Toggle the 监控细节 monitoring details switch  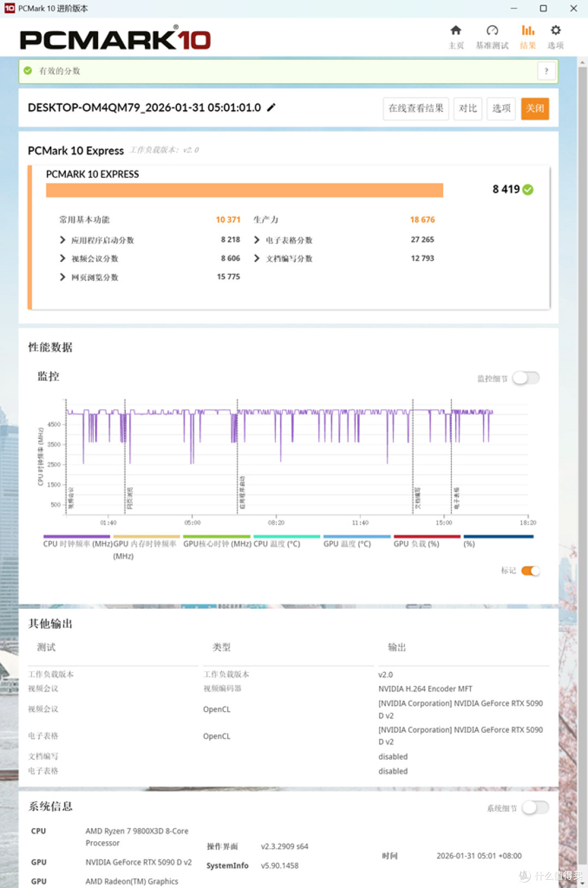tap(526, 378)
